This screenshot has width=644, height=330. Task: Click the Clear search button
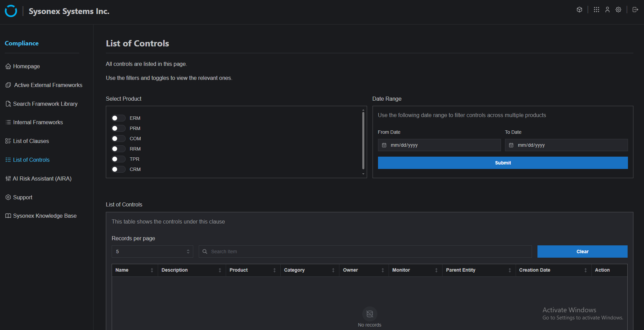(582, 252)
